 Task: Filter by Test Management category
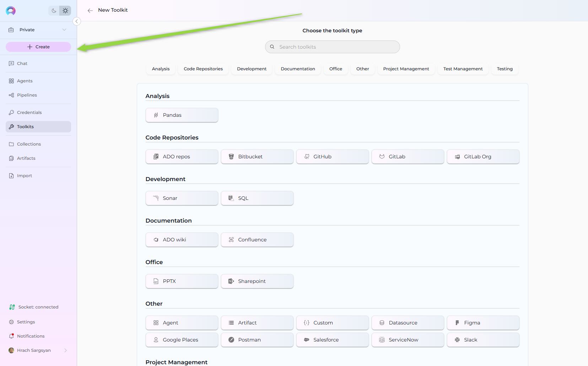[x=463, y=69]
